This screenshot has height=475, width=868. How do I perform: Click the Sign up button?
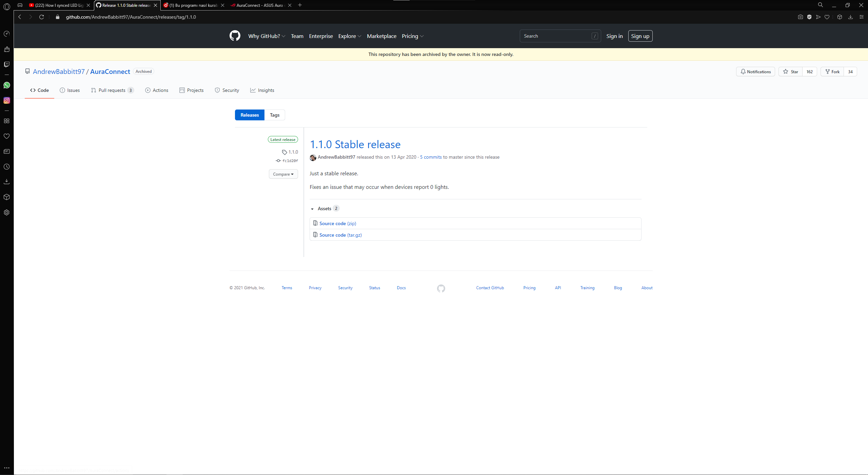[x=640, y=36]
